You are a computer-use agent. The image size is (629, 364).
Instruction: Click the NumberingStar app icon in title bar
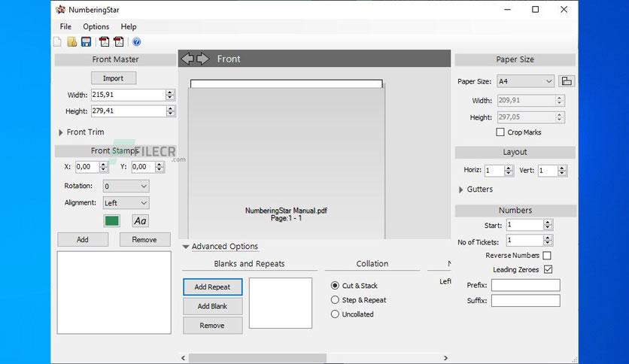61,10
